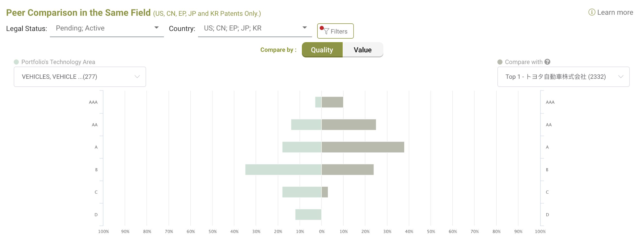Click the help question mark beside Compare with

coord(547,62)
